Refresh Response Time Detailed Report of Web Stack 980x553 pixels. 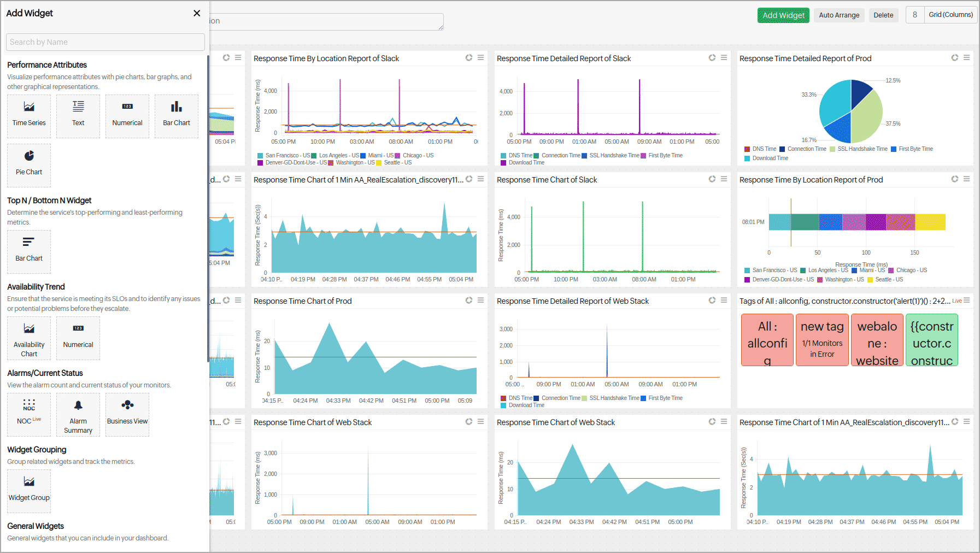coord(712,300)
